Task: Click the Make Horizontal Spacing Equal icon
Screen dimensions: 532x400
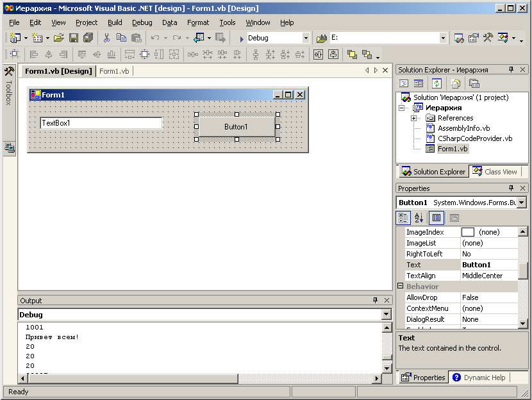Action: pos(193,54)
